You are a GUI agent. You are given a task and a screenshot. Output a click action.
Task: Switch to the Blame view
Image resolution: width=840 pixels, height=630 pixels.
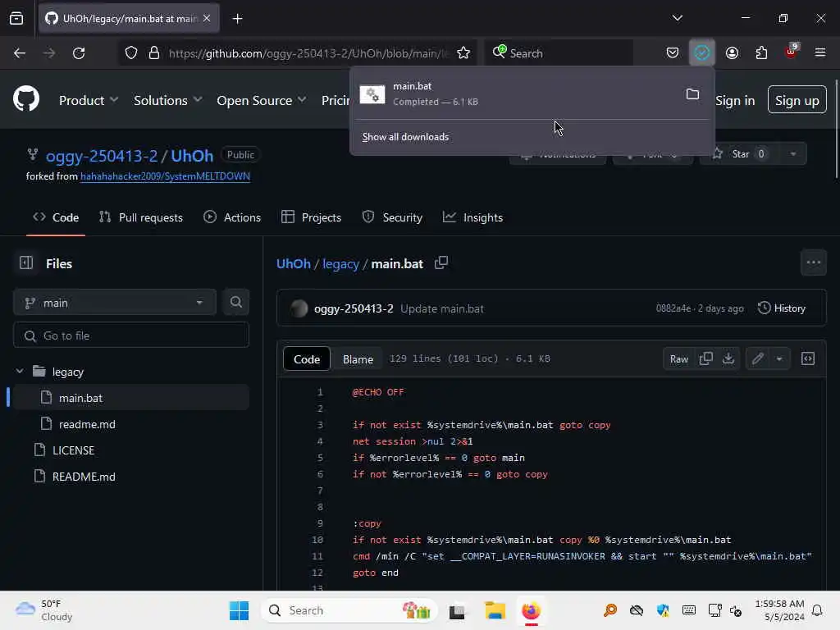pyautogui.click(x=358, y=359)
